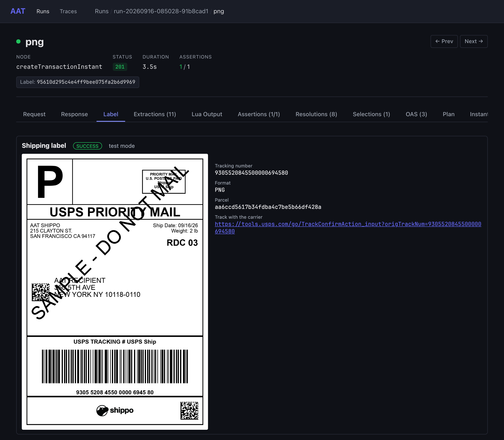Viewport: 504px width, 440px height.
Task: Switch to the Response tab
Action: click(74, 114)
